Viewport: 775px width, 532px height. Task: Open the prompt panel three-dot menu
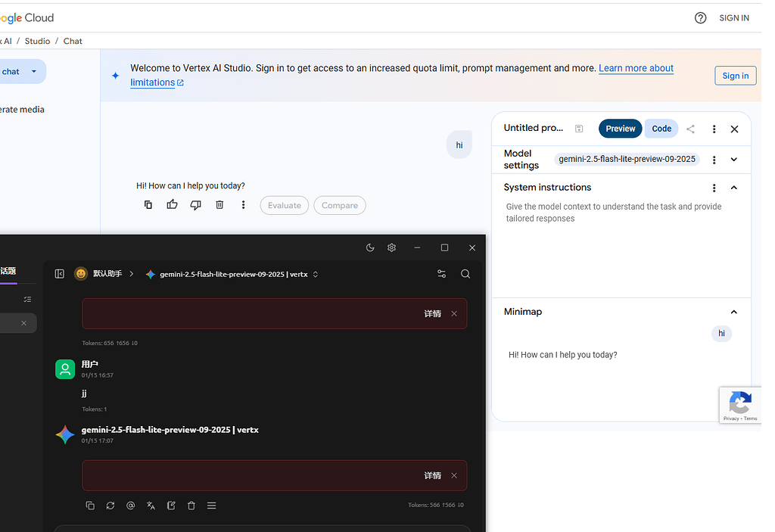pos(714,129)
